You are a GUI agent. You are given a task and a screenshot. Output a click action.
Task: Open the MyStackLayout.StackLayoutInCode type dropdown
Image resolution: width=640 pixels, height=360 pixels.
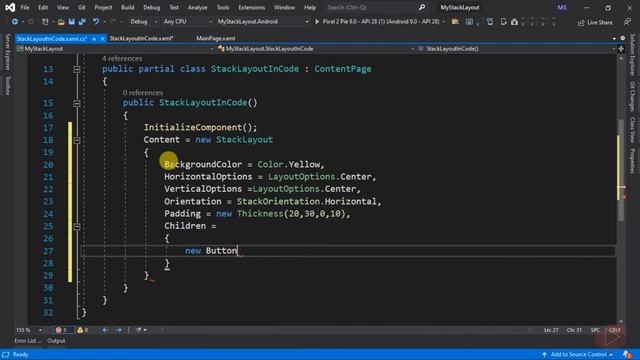[316, 49]
